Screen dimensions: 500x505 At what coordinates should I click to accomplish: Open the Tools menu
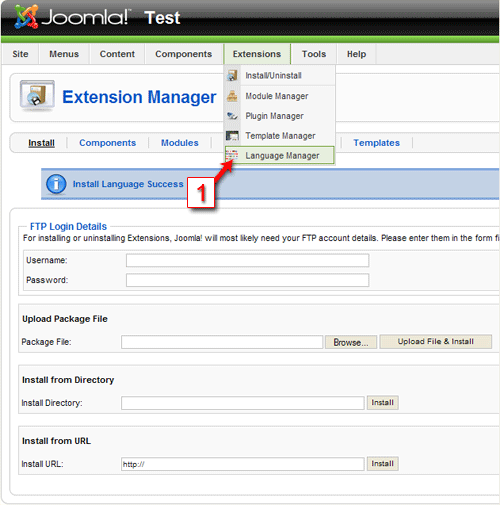pyautogui.click(x=314, y=54)
